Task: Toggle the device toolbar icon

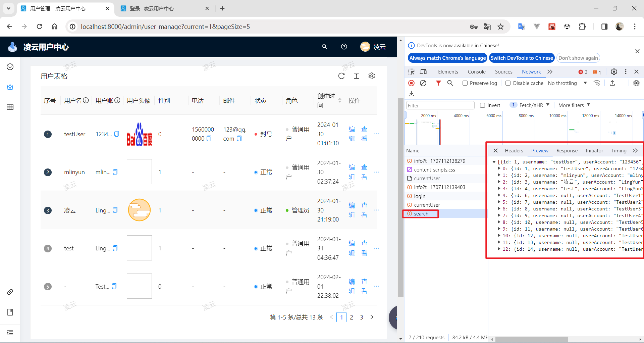Action: (423, 72)
